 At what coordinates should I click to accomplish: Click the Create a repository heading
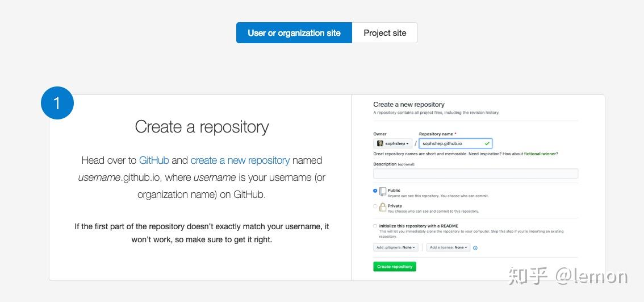point(202,127)
